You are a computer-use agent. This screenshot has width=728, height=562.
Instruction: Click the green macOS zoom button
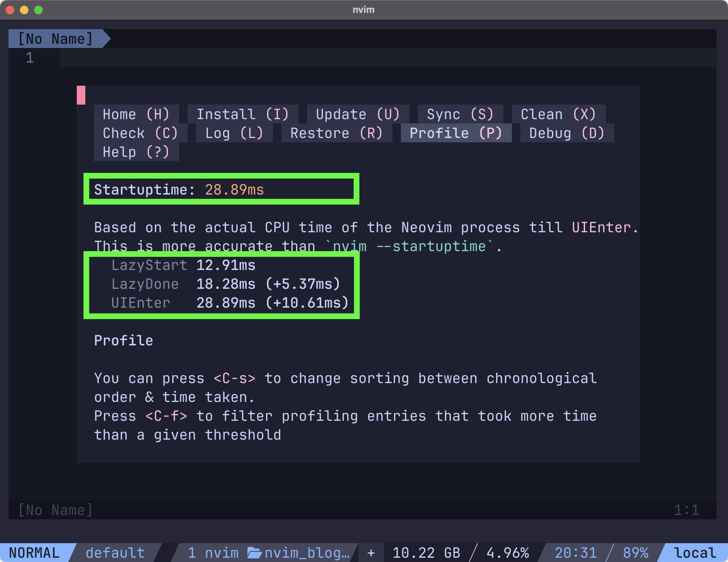pyautogui.click(x=38, y=10)
